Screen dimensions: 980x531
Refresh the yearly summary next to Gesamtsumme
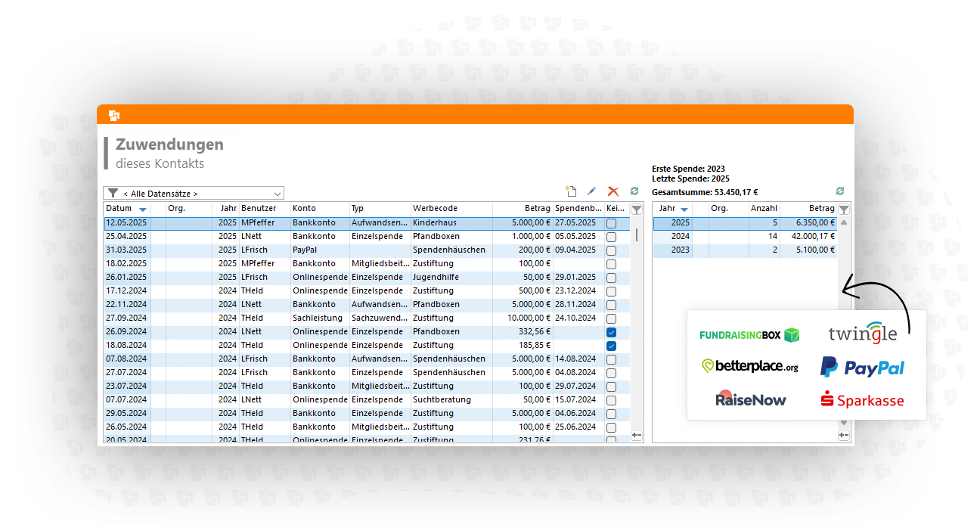(x=840, y=192)
